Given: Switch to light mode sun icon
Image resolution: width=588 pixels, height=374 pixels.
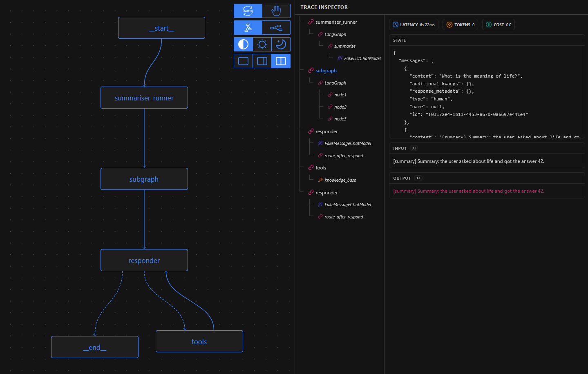Looking at the screenshot, I should [262, 44].
